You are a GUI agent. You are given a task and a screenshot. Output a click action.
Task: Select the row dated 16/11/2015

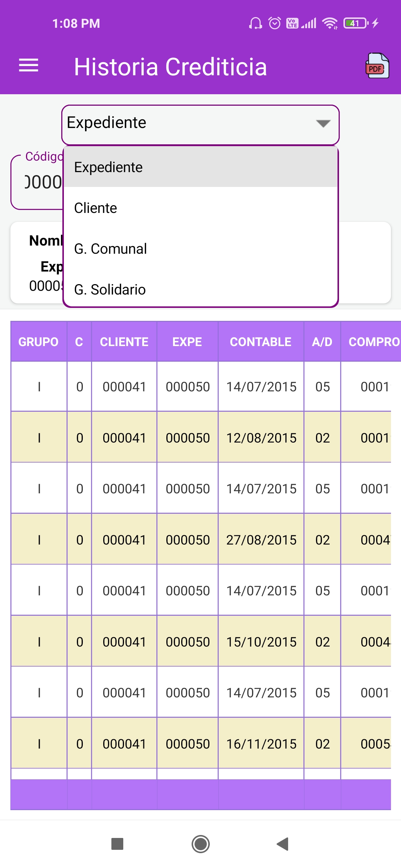pyautogui.click(x=200, y=744)
